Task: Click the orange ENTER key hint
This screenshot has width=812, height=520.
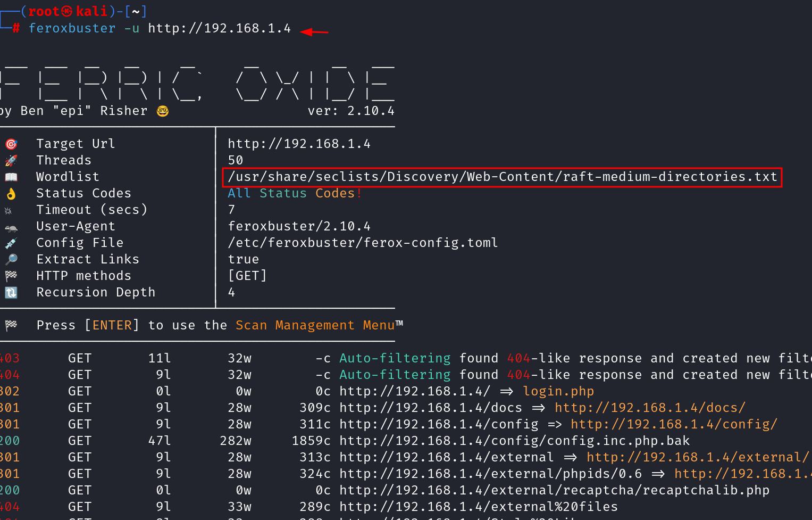Action: (x=112, y=325)
